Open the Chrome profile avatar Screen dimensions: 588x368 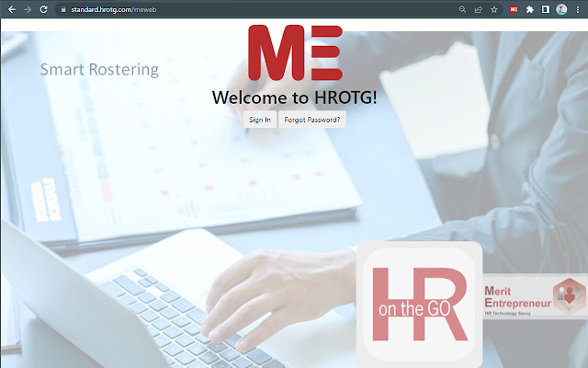pos(561,10)
